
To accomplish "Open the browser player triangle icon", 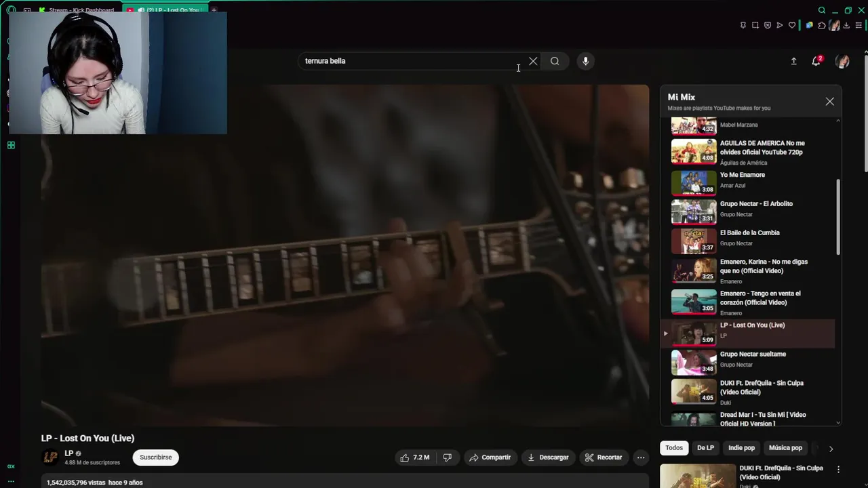I will coord(780,26).
